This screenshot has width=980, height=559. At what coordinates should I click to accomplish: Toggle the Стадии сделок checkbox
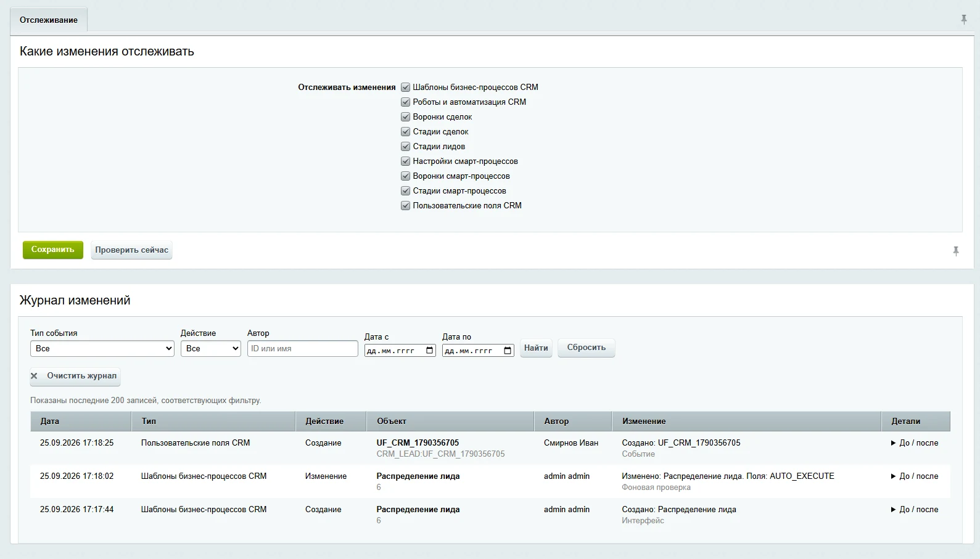(406, 132)
